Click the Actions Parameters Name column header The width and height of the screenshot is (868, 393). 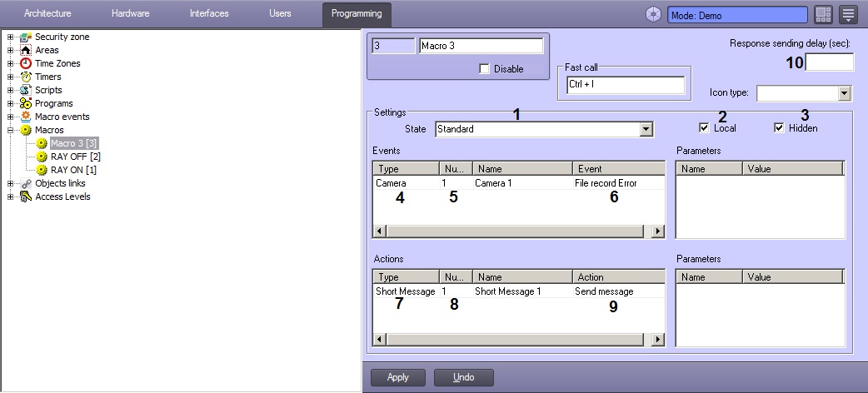(x=709, y=277)
